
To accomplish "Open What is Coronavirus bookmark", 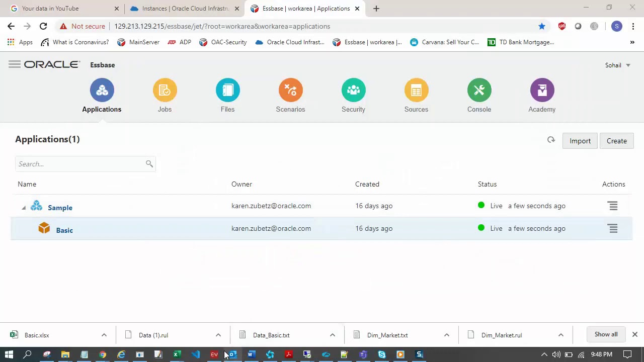I will [x=75, y=42].
